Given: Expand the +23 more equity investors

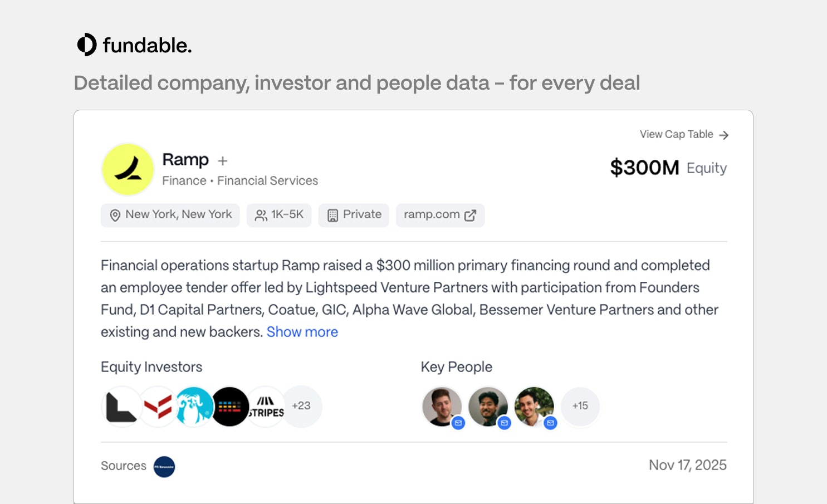Looking at the screenshot, I should (x=301, y=406).
